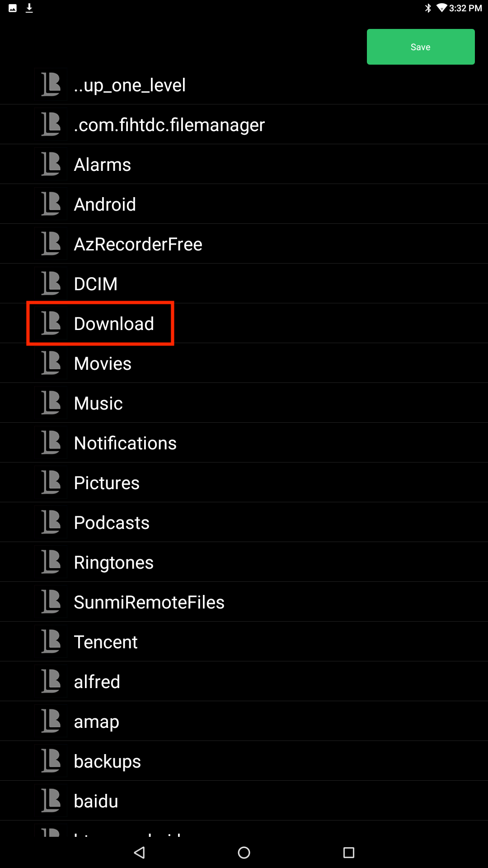The width and height of the screenshot is (488, 868).
Task: Open the Podcasts folder
Action: [x=244, y=522]
